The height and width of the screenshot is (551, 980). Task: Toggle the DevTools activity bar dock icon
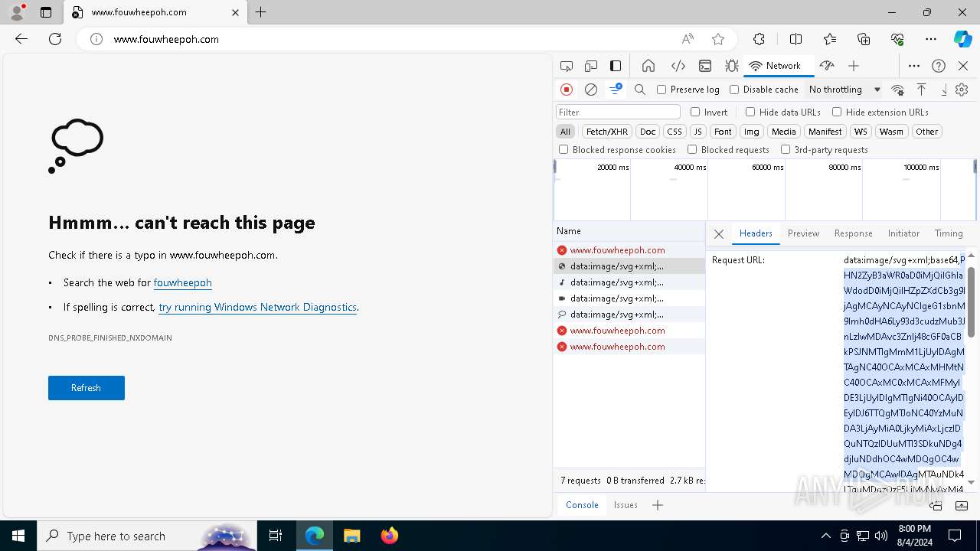pyautogui.click(x=616, y=66)
